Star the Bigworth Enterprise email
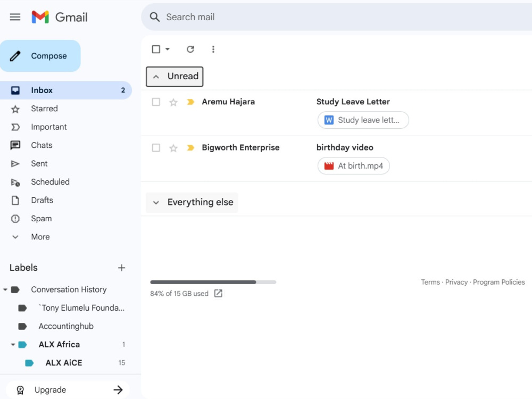This screenshot has width=532, height=399. [x=173, y=148]
